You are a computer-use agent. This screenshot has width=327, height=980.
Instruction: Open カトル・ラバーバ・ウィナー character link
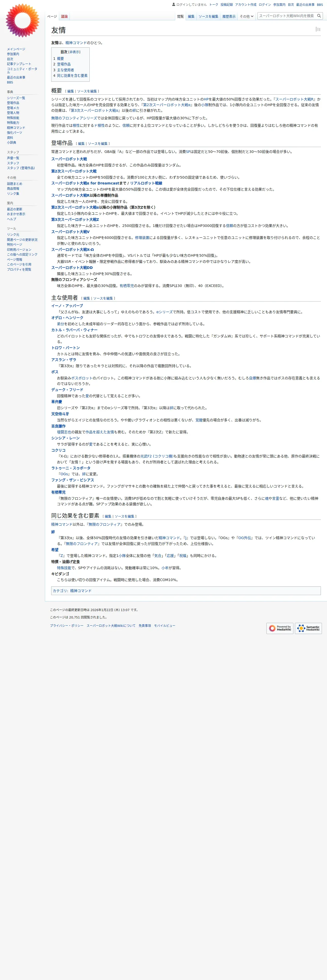(x=74, y=330)
